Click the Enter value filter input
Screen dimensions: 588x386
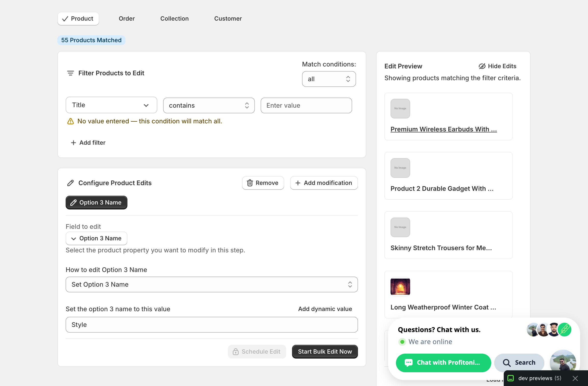click(x=306, y=106)
